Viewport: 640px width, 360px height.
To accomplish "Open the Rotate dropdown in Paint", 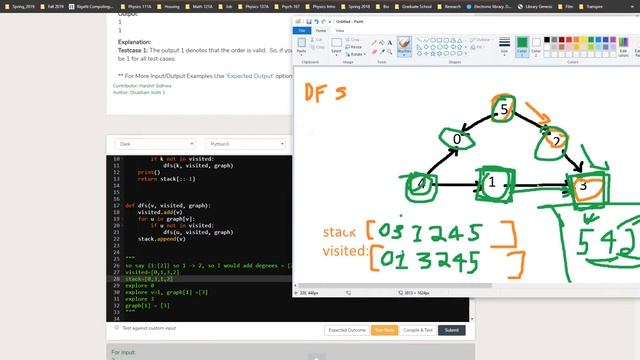I will [355, 54].
